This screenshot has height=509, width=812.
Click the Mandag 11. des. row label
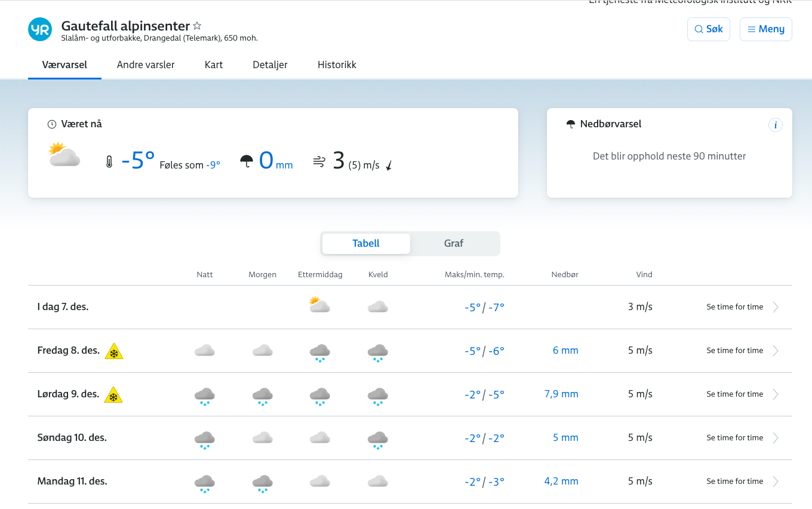[x=72, y=482]
